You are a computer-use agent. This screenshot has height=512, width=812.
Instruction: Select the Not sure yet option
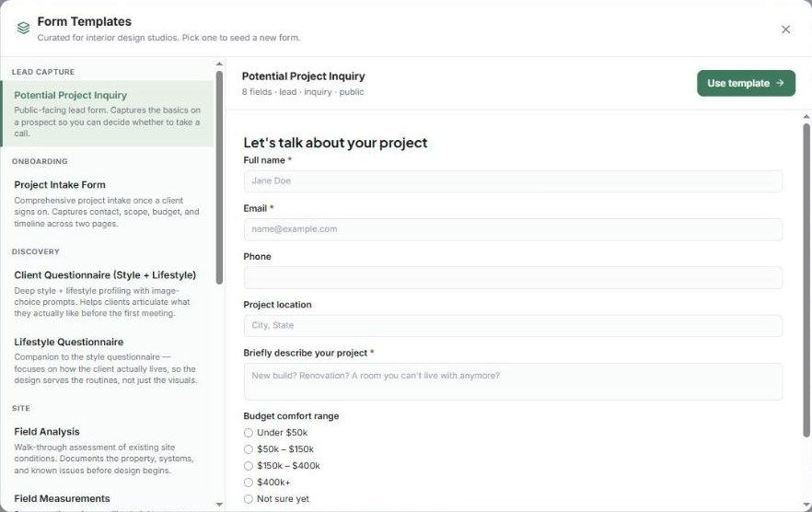[x=249, y=499]
